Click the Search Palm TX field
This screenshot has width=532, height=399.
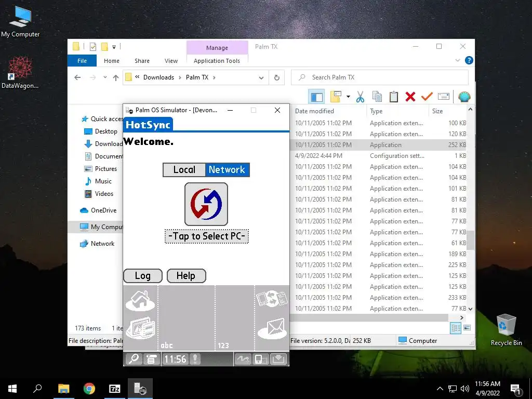(x=380, y=77)
